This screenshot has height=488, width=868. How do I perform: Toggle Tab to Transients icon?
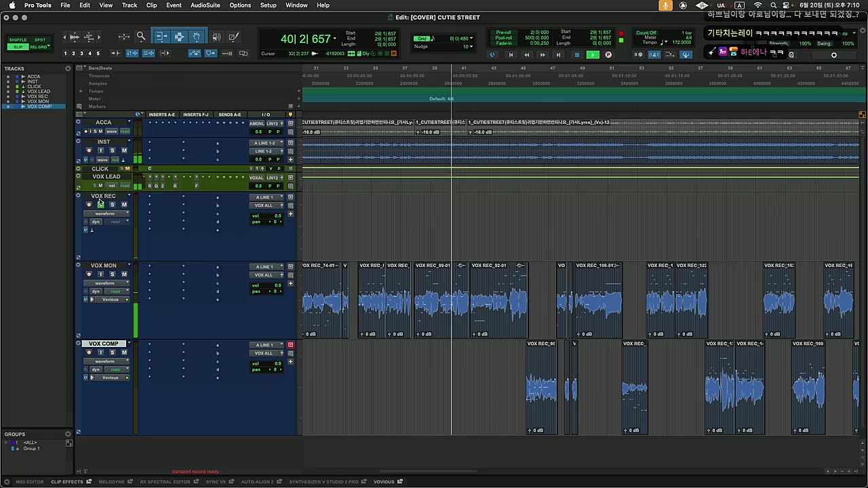[x=116, y=53]
